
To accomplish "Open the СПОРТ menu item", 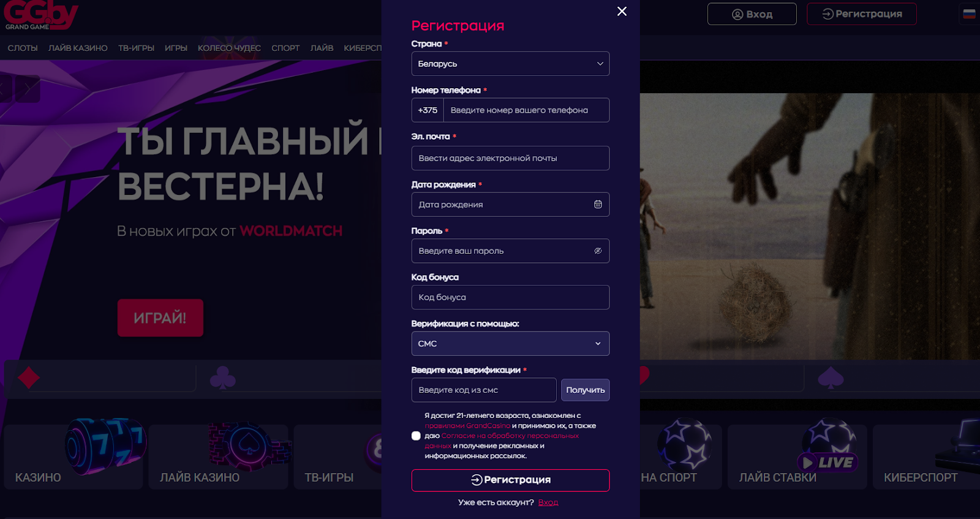I will click(x=285, y=48).
